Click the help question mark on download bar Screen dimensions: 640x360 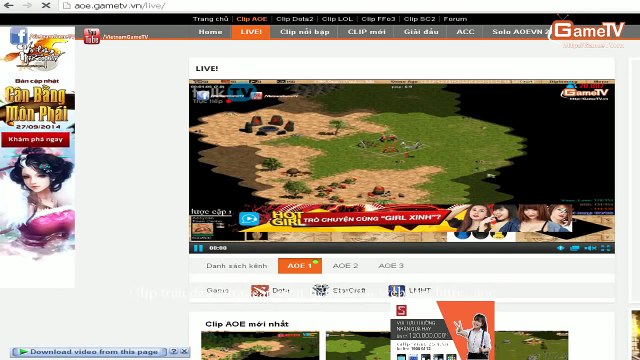point(173,351)
